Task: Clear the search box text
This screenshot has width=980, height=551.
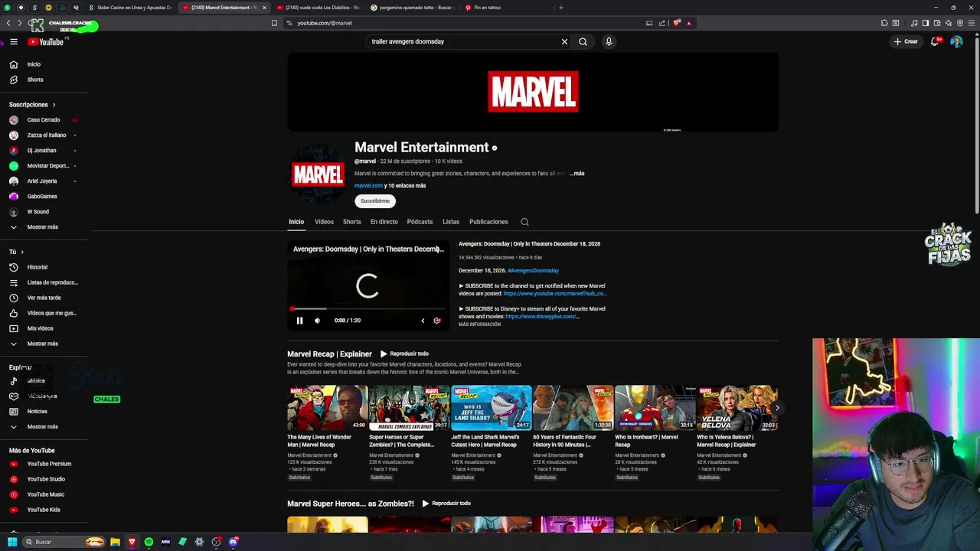Action: pos(564,41)
